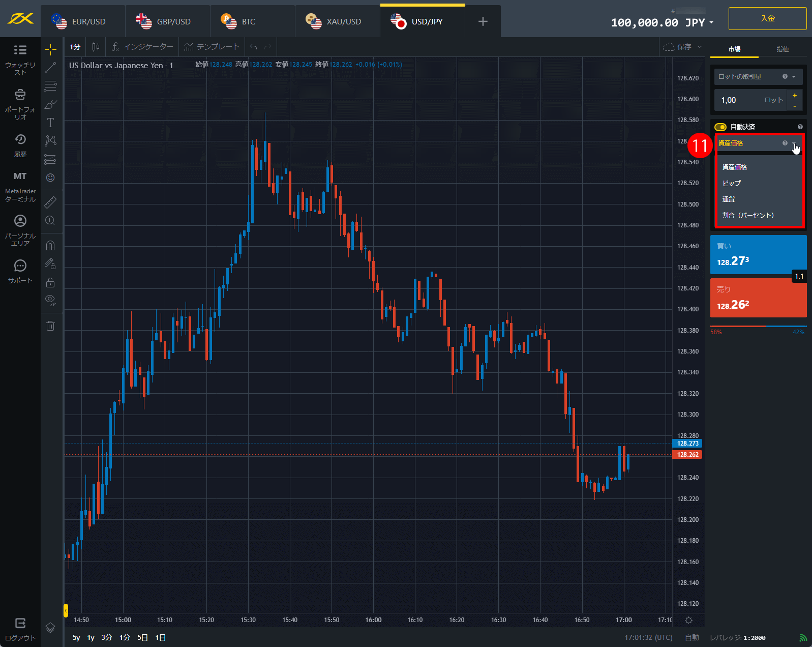Viewport: 812px width, 647px height.
Task: Increase lot size with plus stepper
Action: [794, 95]
